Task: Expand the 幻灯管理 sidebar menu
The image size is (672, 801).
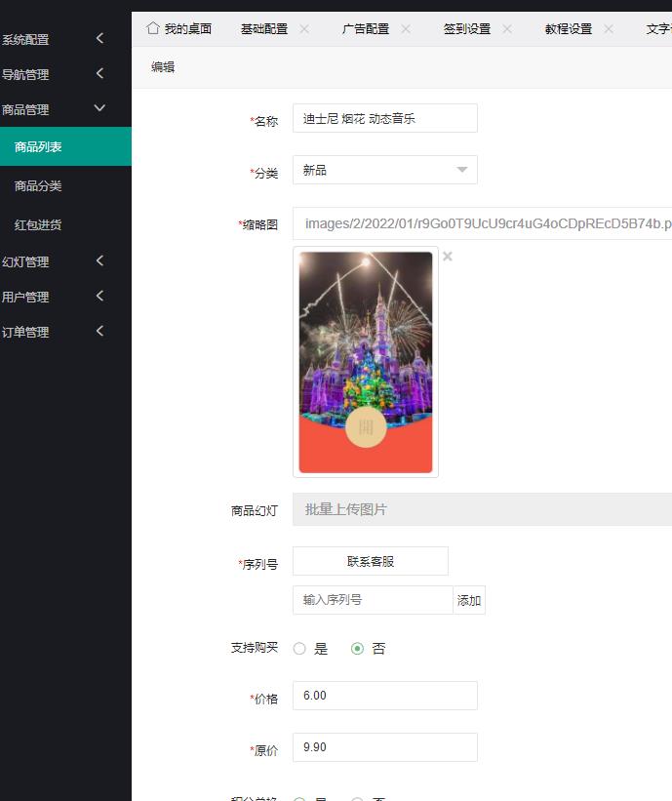Action: [x=65, y=261]
